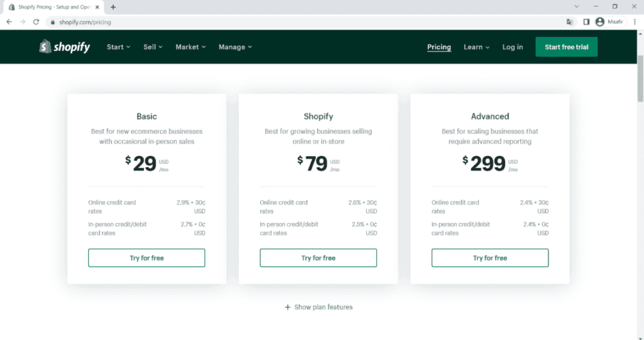The image size is (644, 340).
Task: Close the Shopify Pricing tab
Action: (x=97, y=7)
